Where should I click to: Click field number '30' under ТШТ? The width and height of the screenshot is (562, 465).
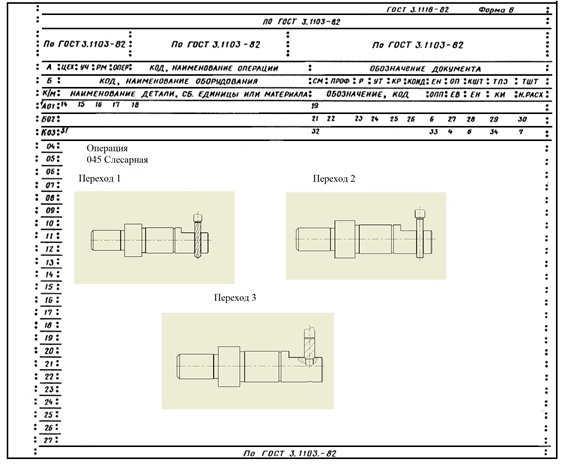pos(522,119)
